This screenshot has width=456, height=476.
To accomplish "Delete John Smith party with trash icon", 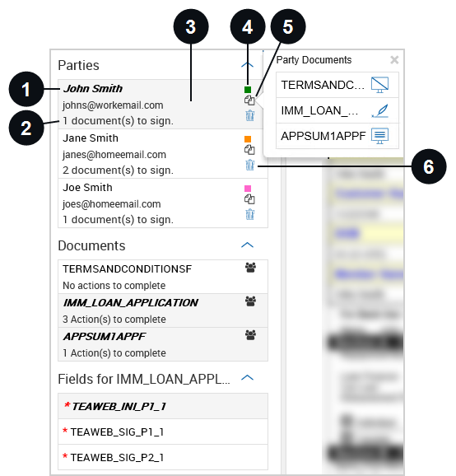I will [x=249, y=115].
